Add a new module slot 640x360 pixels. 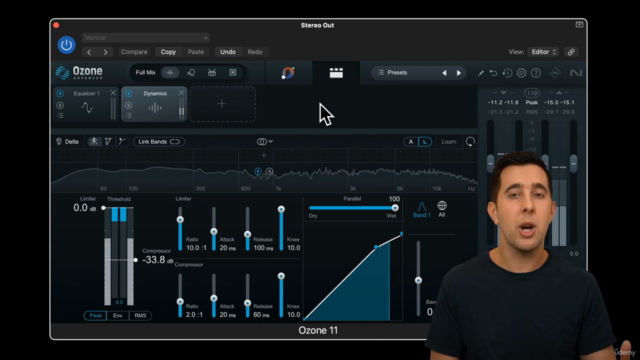pyautogui.click(x=222, y=104)
